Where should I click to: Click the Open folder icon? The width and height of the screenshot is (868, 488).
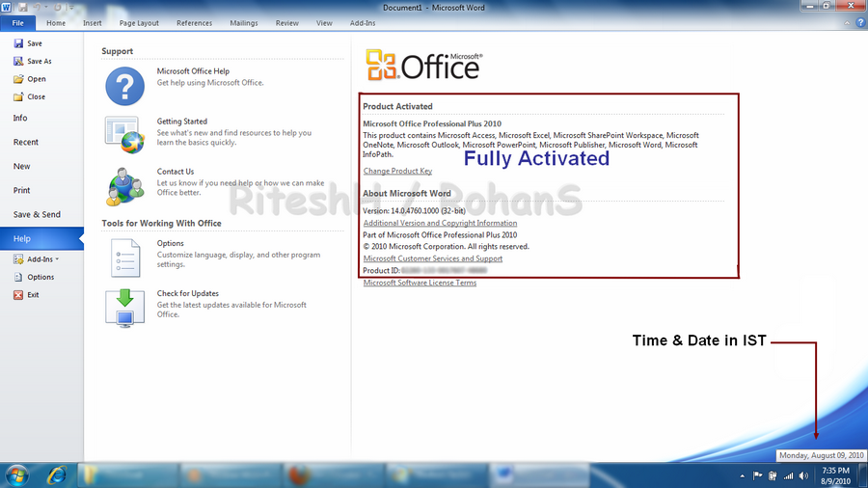tap(18, 78)
